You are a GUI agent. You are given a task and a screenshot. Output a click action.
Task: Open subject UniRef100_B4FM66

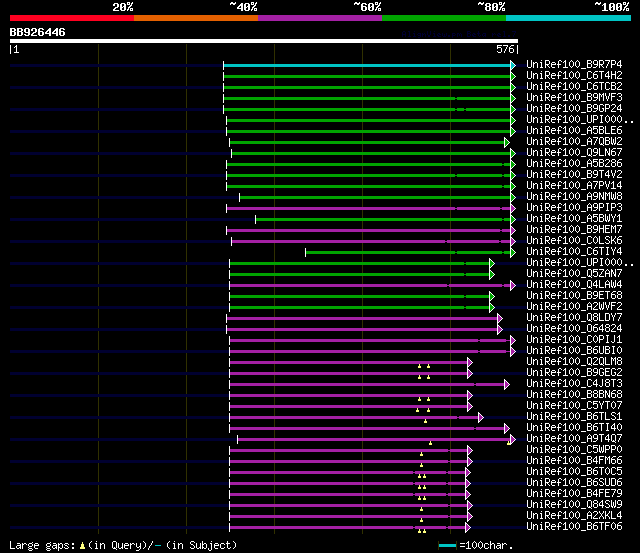pyautogui.click(x=574, y=461)
